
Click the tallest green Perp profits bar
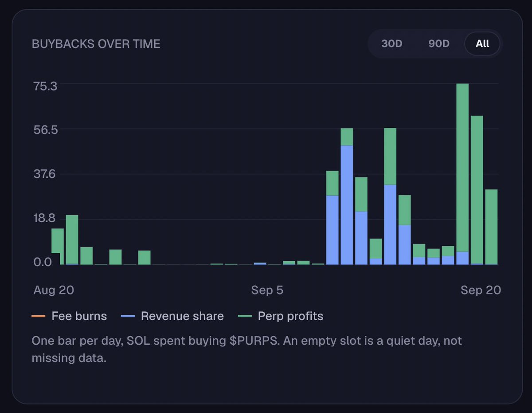pos(462,168)
